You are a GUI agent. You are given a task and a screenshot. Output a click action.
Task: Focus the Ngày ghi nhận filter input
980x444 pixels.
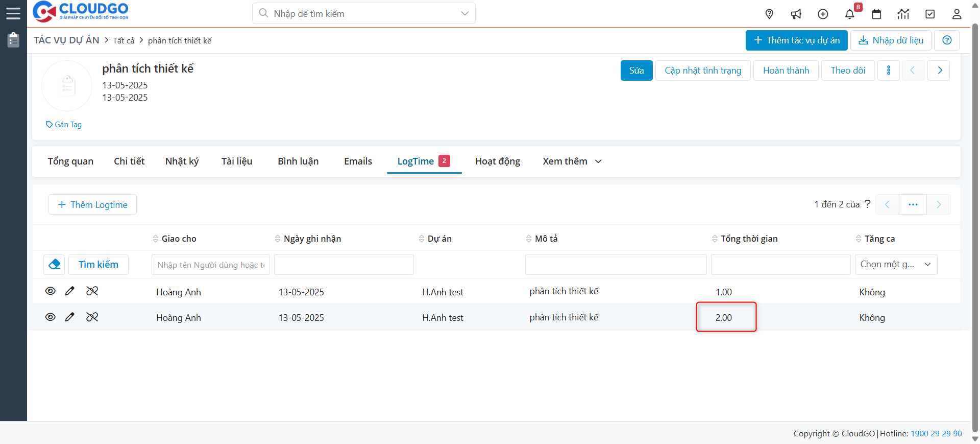[344, 265]
